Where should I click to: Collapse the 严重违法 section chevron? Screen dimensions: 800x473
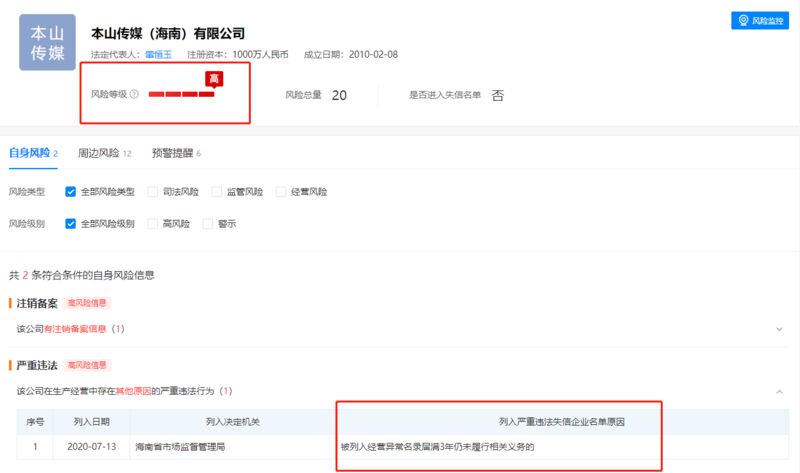click(x=779, y=392)
